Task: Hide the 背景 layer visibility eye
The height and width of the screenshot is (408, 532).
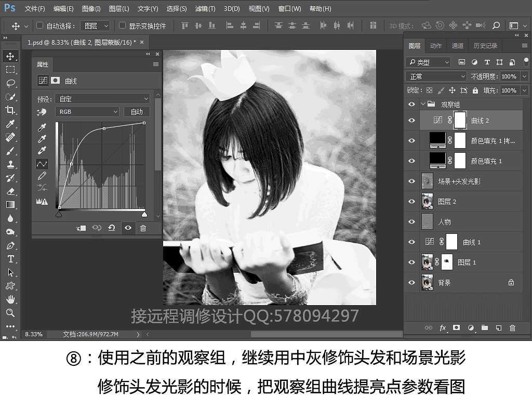Action: coord(411,282)
